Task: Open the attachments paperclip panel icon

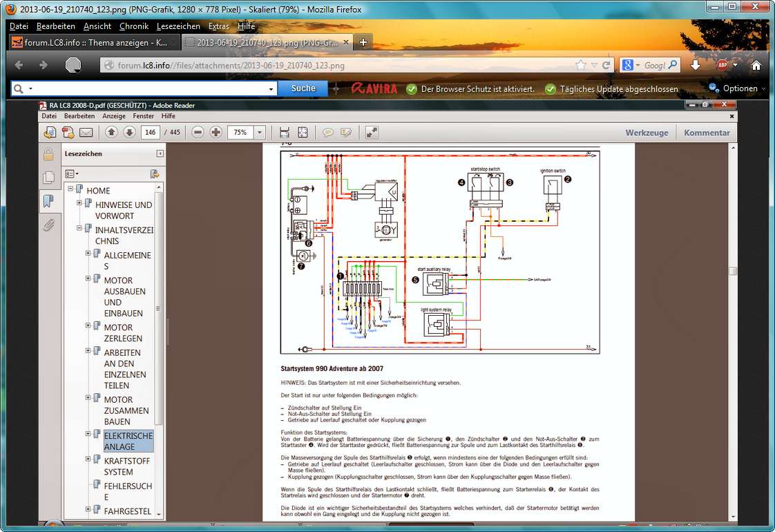Action: tap(48, 225)
